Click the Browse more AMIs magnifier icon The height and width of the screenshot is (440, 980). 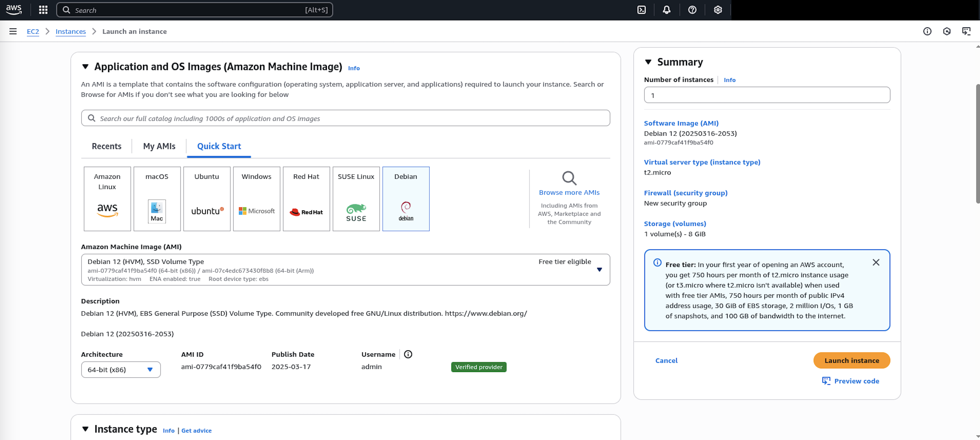click(569, 178)
